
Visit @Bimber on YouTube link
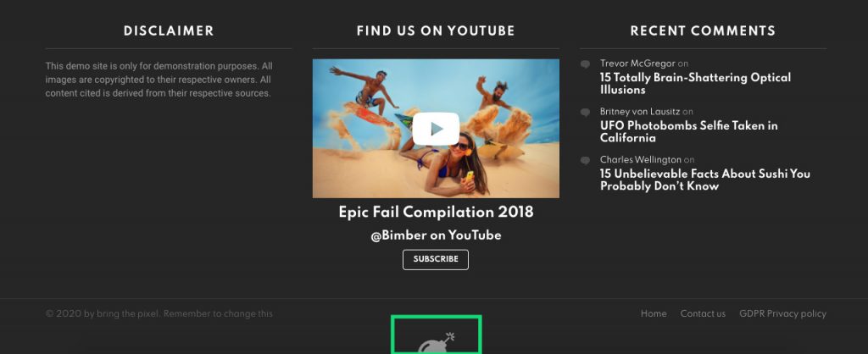pos(437,235)
